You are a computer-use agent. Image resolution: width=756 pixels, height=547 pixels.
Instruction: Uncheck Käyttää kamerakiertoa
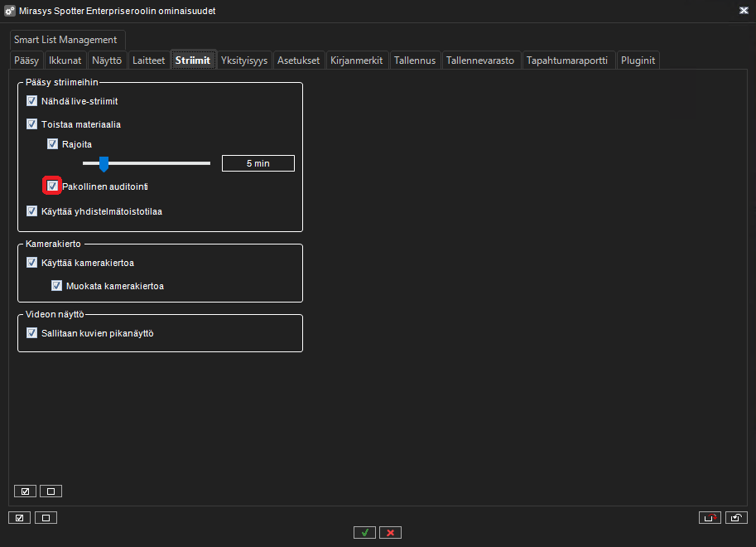(31, 262)
